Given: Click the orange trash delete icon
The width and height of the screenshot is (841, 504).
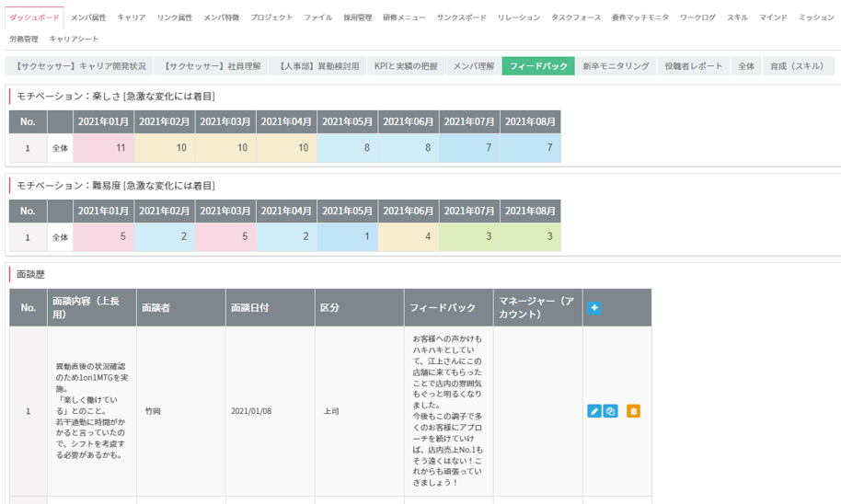Looking at the screenshot, I should pyautogui.click(x=633, y=411).
